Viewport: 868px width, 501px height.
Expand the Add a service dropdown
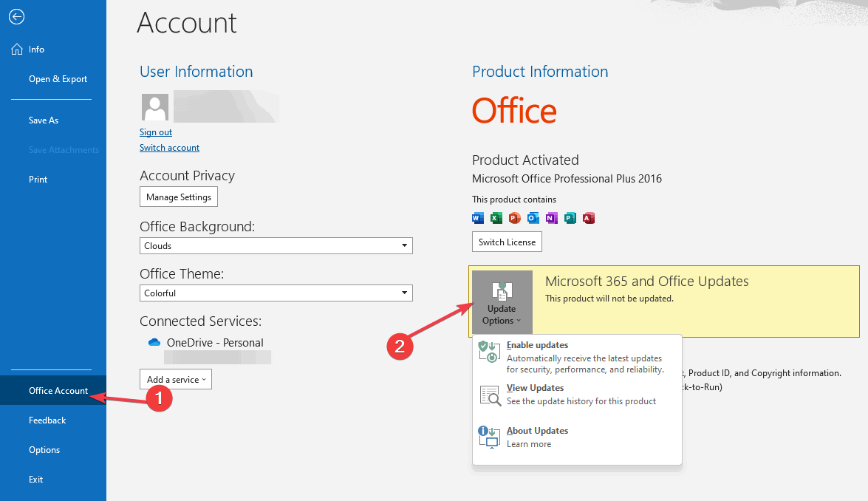[x=176, y=379]
